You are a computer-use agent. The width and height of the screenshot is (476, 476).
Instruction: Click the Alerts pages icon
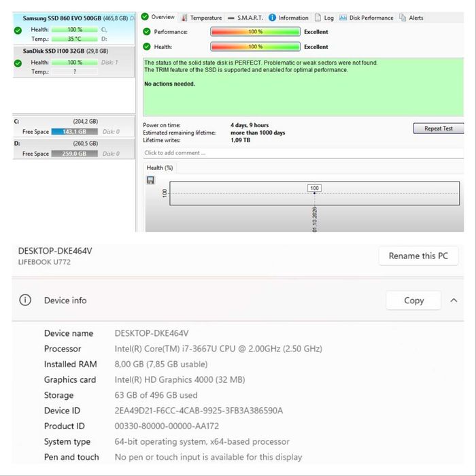(403, 18)
